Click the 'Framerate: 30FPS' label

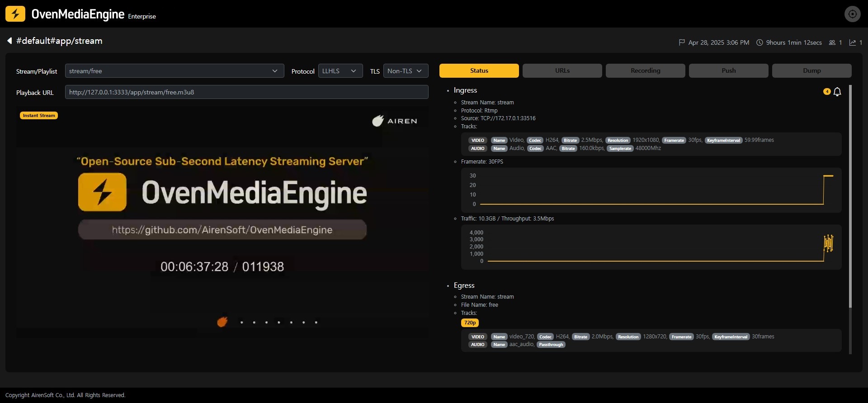coord(482,162)
